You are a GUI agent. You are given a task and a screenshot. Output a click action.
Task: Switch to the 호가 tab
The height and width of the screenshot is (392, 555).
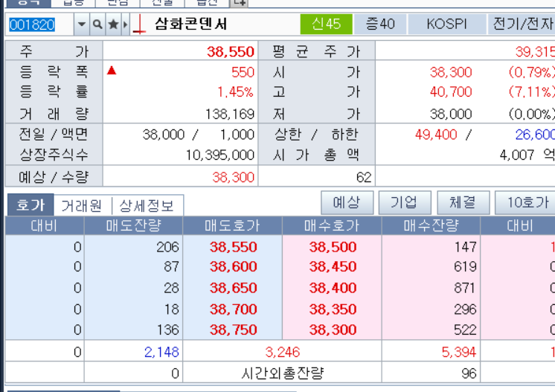coord(31,205)
